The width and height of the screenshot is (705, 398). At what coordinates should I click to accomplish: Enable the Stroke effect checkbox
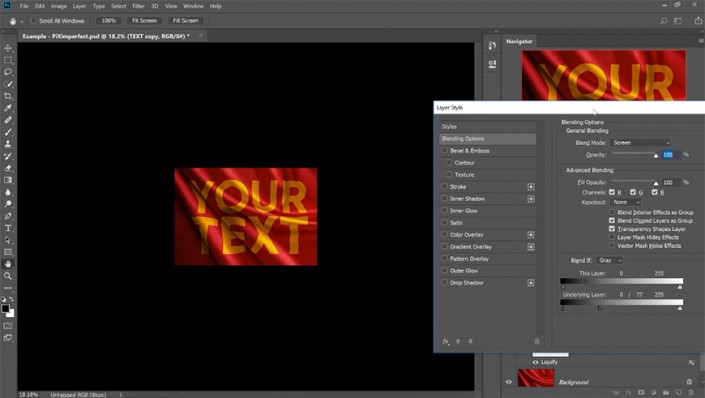click(445, 187)
